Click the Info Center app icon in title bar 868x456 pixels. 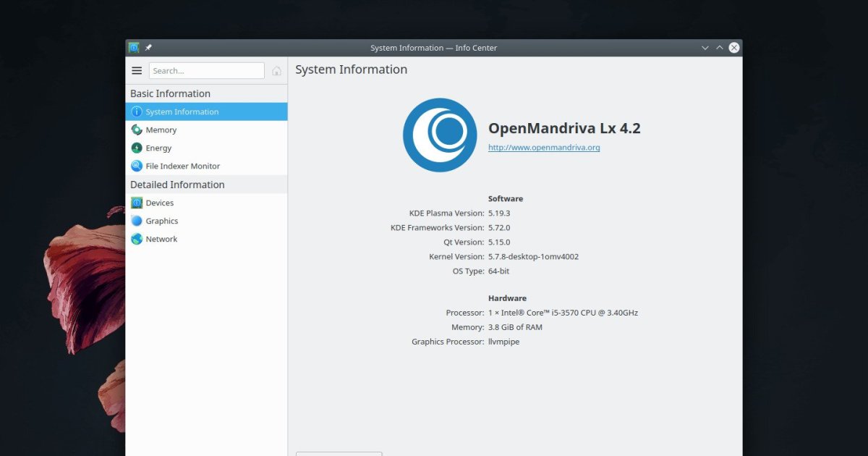pos(134,48)
